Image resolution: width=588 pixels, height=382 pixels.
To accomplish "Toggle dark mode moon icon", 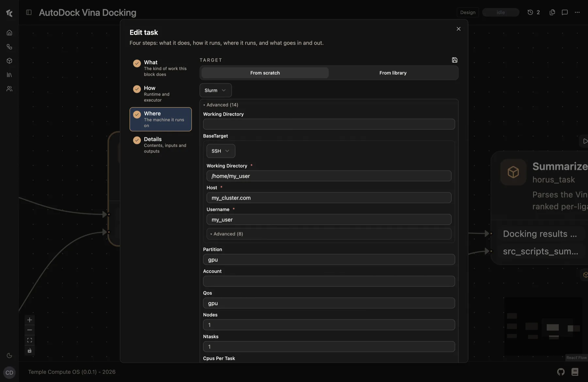I will coord(9,356).
